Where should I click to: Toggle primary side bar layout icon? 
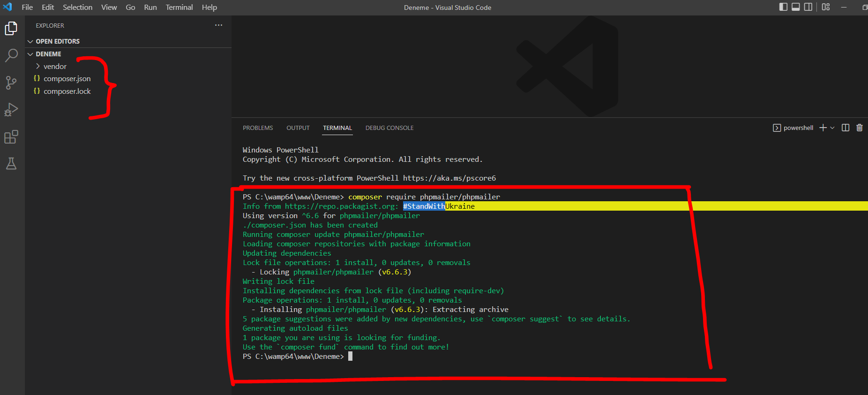click(x=783, y=7)
